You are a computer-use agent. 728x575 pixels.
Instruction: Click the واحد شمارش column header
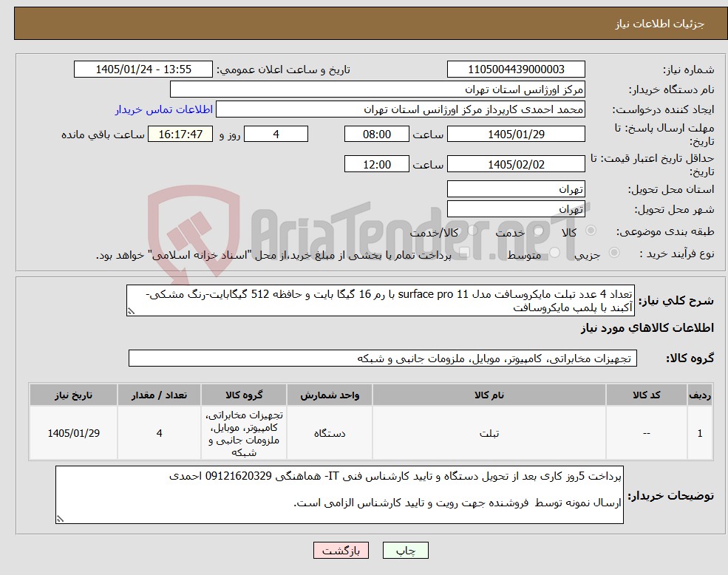[329, 395]
